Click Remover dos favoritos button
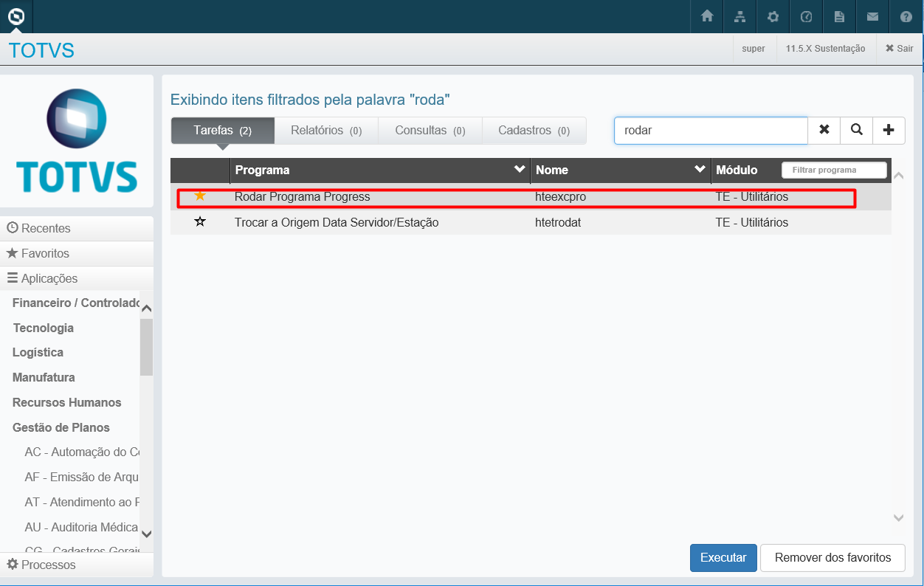 click(832, 558)
